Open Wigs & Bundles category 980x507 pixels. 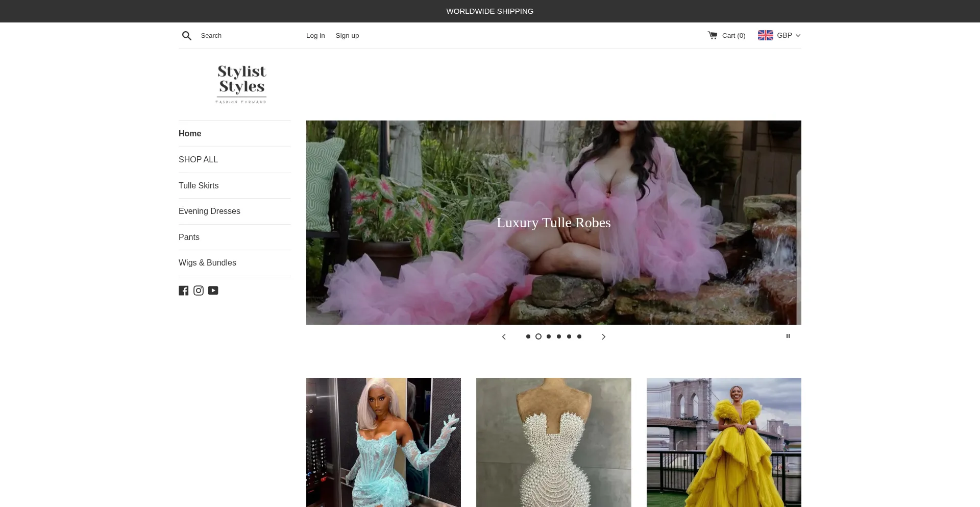click(207, 263)
